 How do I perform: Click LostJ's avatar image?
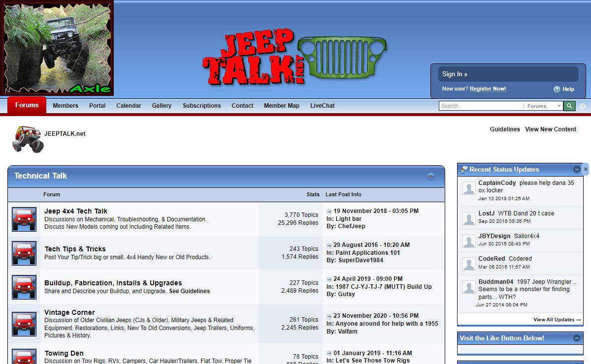point(469,218)
